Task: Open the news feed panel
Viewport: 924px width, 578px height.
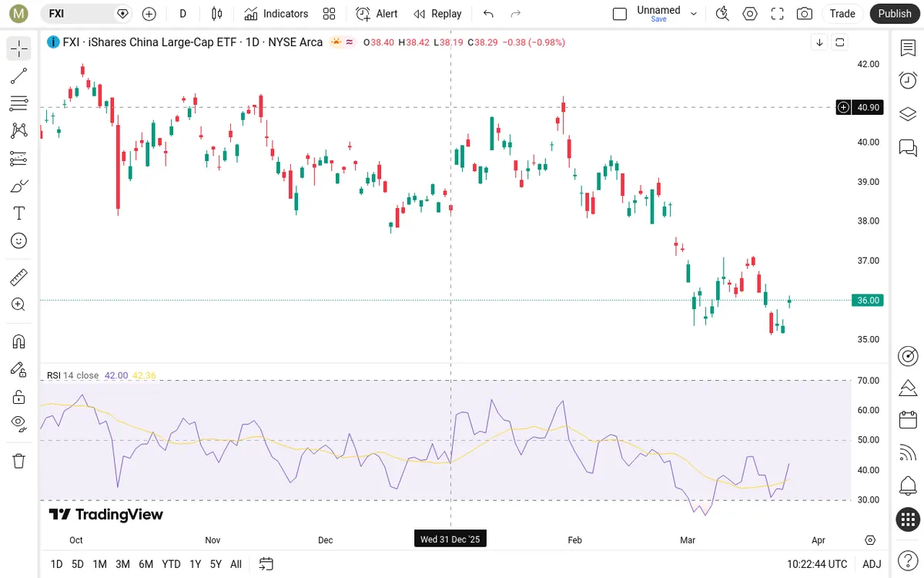Action: pos(908,453)
